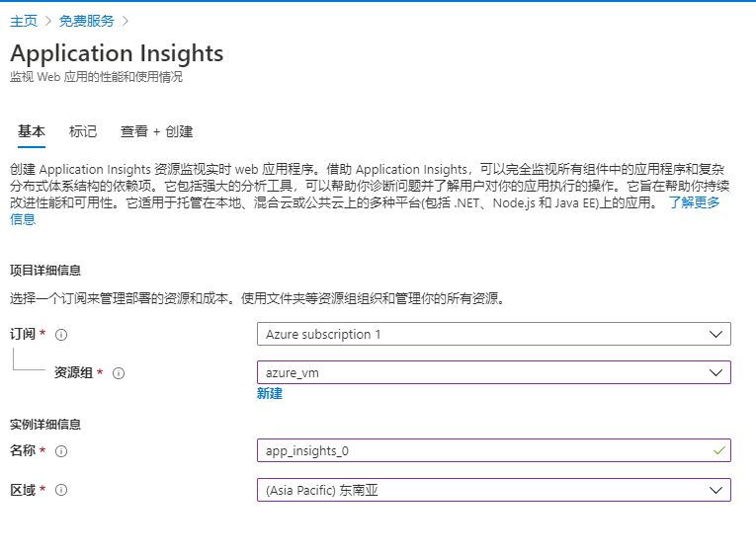This screenshot has width=756, height=556.
Task: Click the 区域 field label
Action: click(x=23, y=490)
